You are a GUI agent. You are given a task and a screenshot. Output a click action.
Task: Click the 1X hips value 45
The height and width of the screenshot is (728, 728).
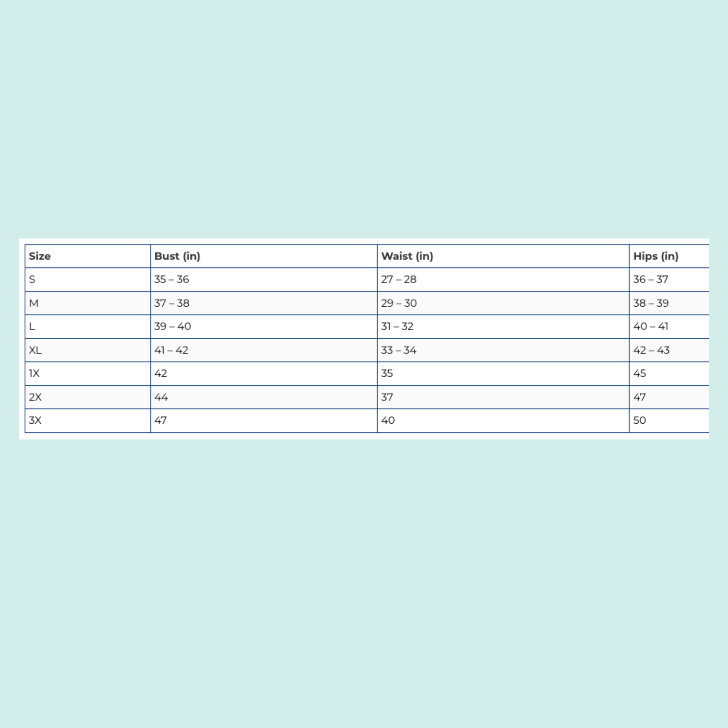639,374
